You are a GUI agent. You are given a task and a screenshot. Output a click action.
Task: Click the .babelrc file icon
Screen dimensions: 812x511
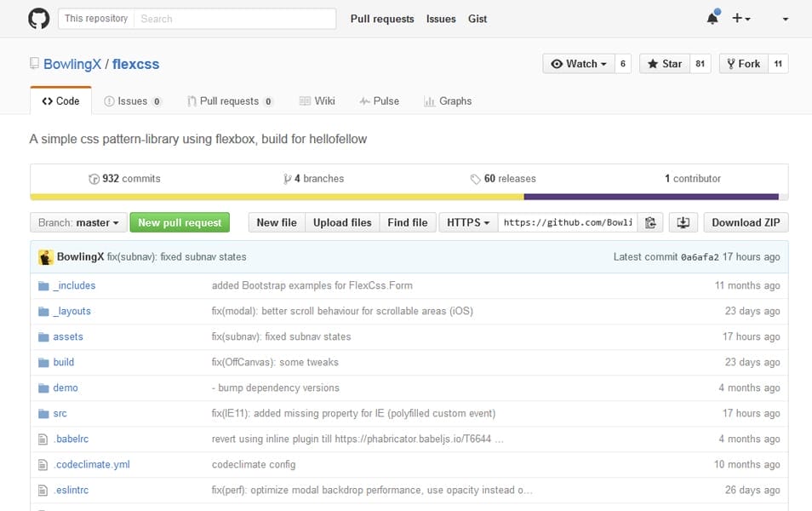(43, 439)
